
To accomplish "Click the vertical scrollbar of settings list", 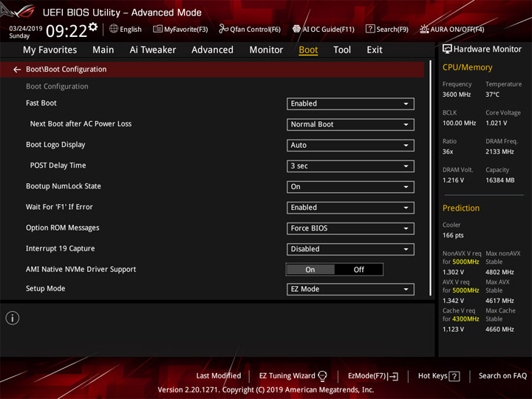I will coord(431,178).
